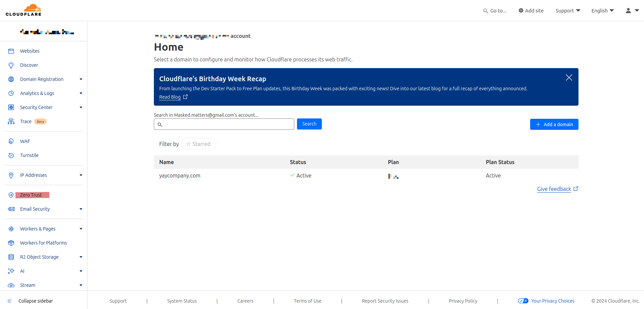Viewport: 644px width, 309px height.
Task: Click System Status in the footer
Action: click(182, 301)
